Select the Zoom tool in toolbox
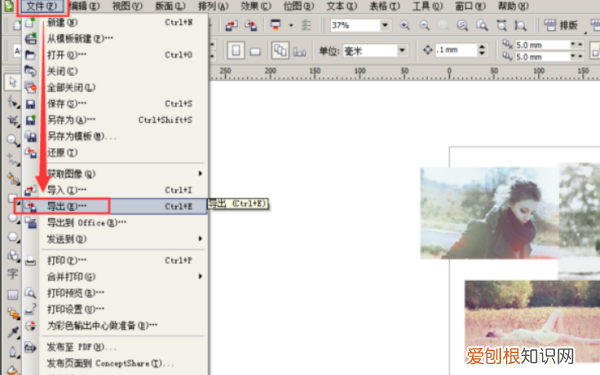The width and height of the screenshot is (600, 375). pyautogui.click(x=13, y=140)
